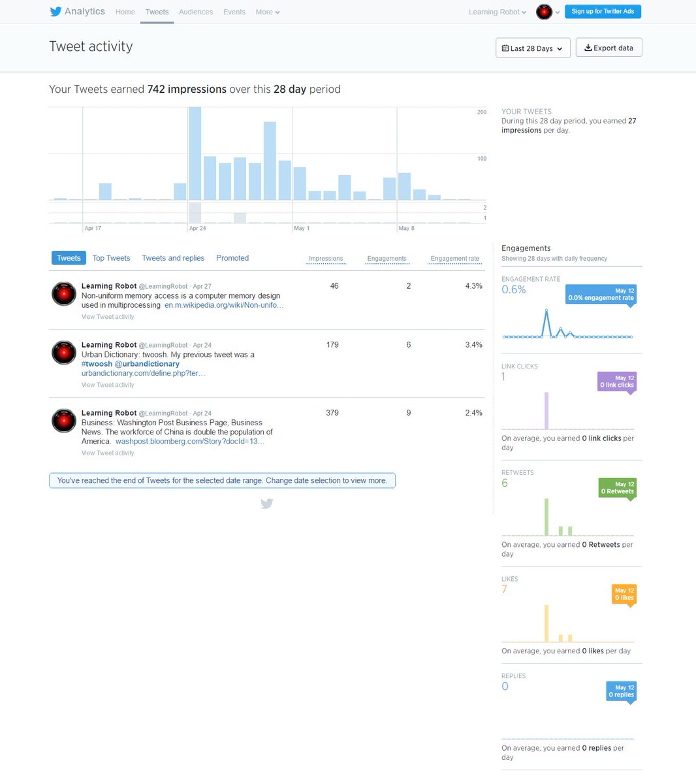
Task: Click avatar of Washington Post Business tweet
Action: (64, 421)
